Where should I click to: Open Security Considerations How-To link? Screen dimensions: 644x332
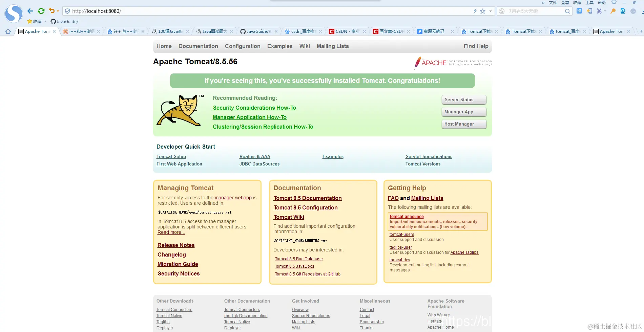tap(254, 108)
